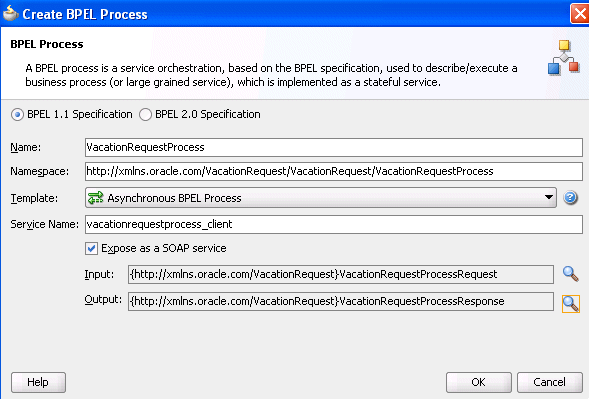Edit the Service Name field
The height and width of the screenshot is (399, 589).
pos(334,224)
